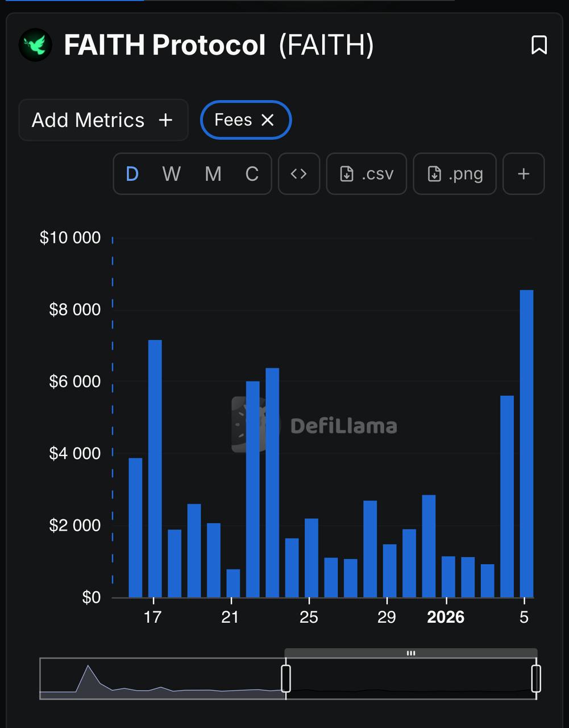This screenshot has height=728, width=569.
Task: Download the chart as .png
Action: [455, 174]
